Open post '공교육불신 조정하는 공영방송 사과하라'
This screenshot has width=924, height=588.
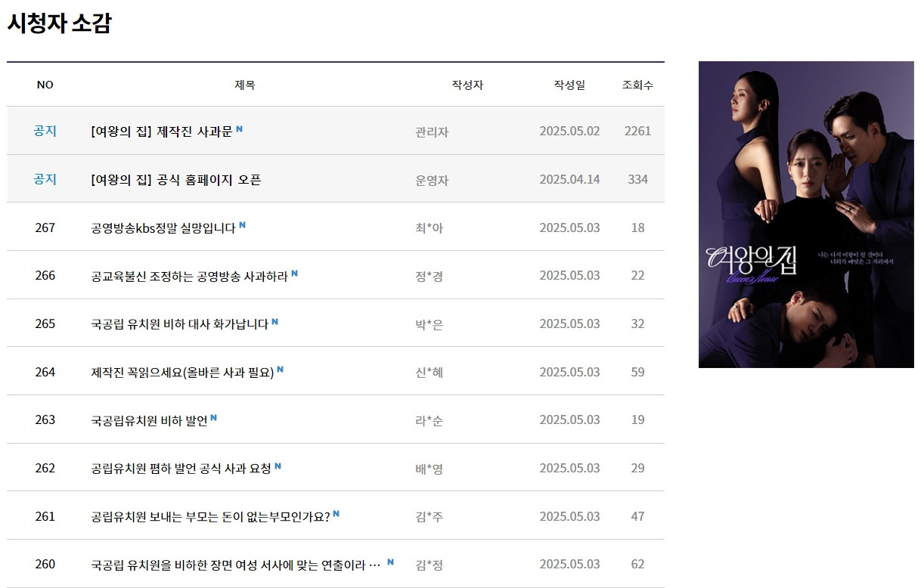pos(189,276)
